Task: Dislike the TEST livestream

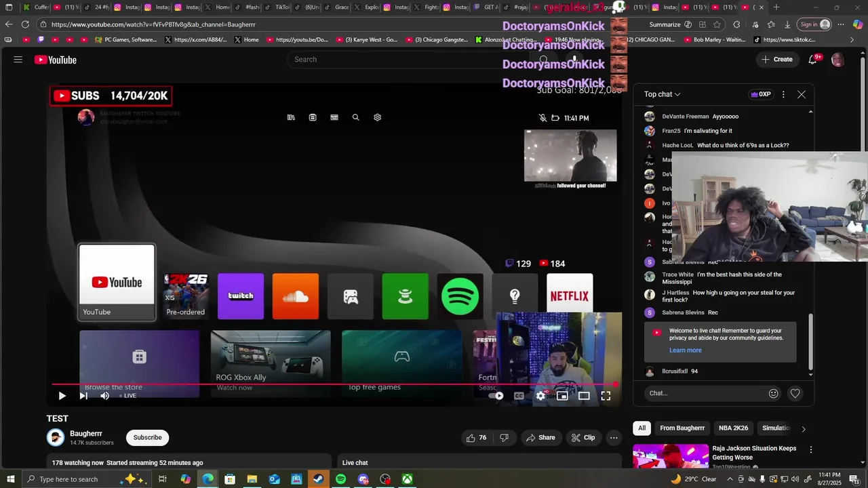Action: (504, 438)
